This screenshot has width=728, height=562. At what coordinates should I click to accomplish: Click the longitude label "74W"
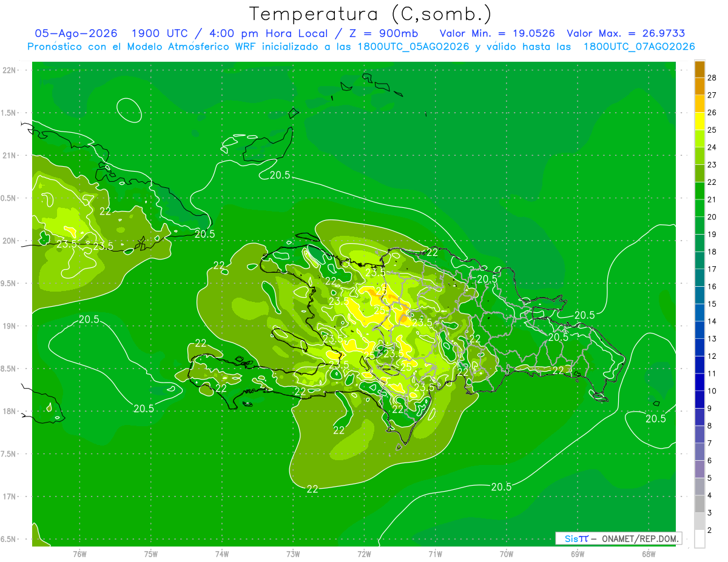pyautogui.click(x=222, y=554)
